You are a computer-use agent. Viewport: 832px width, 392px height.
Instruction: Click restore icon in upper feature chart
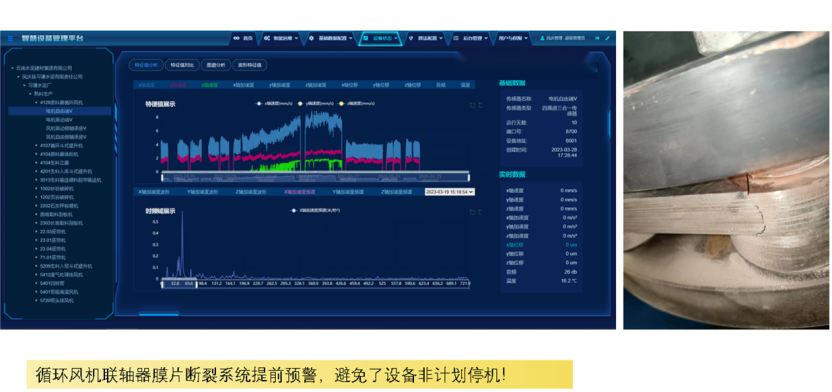point(472,105)
